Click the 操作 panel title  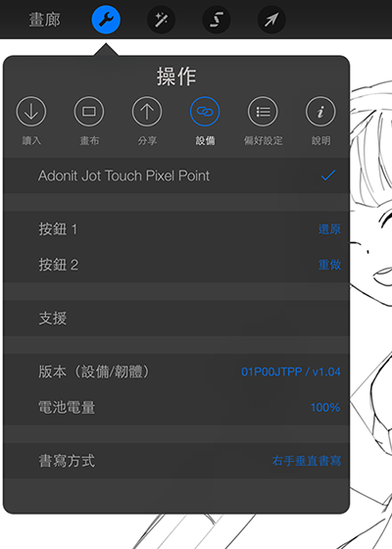pyautogui.click(x=176, y=76)
